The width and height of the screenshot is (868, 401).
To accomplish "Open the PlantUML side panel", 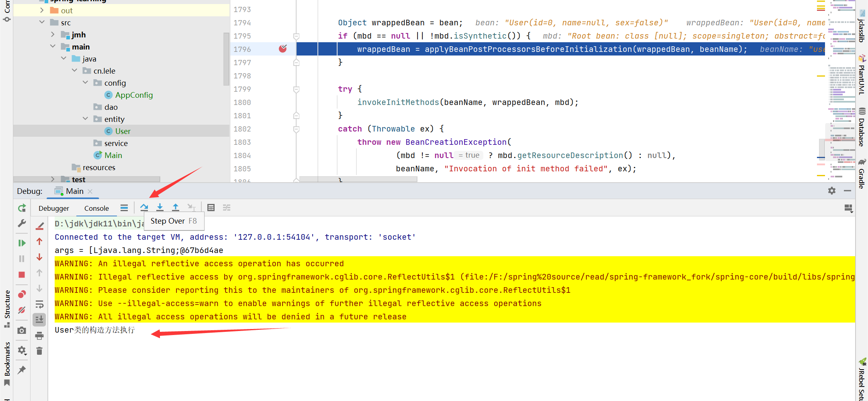I will (862, 75).
